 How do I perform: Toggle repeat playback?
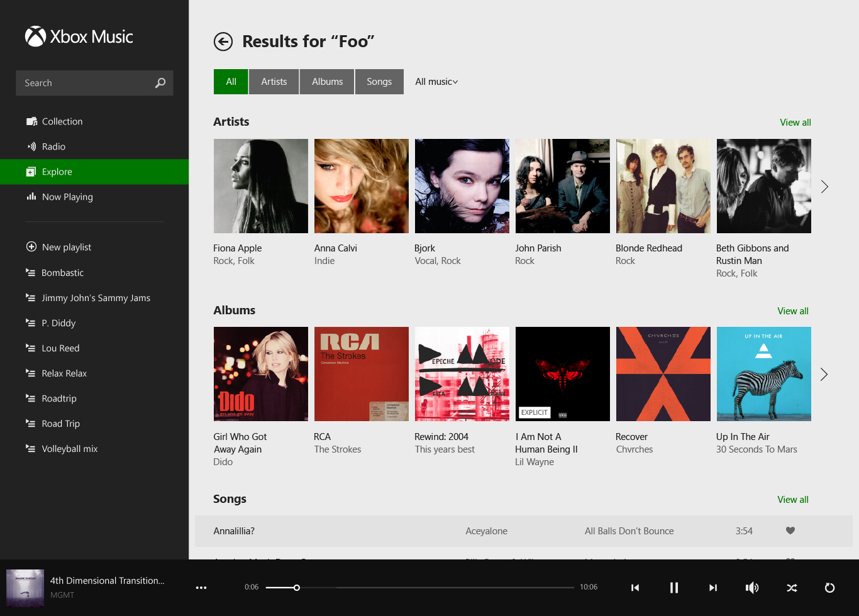830,588
